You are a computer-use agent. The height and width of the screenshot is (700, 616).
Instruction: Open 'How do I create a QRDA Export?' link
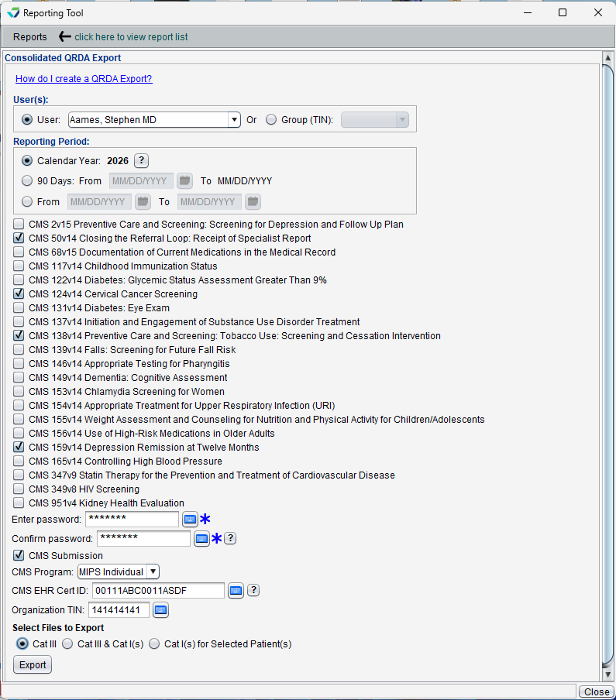[x=84, y=78]
